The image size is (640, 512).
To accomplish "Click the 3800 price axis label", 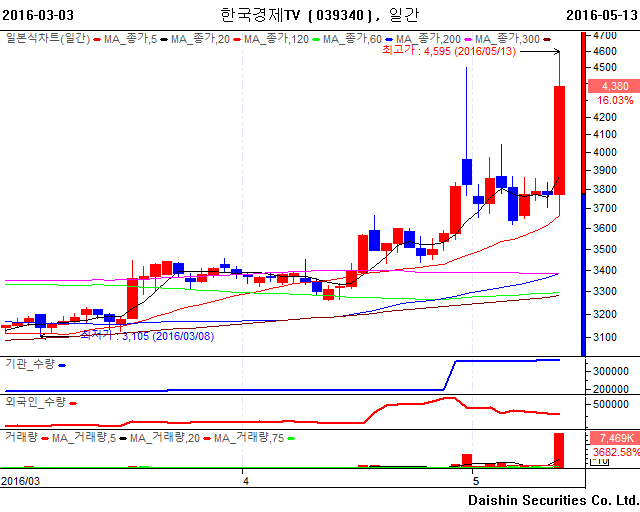I will (605, 189).
